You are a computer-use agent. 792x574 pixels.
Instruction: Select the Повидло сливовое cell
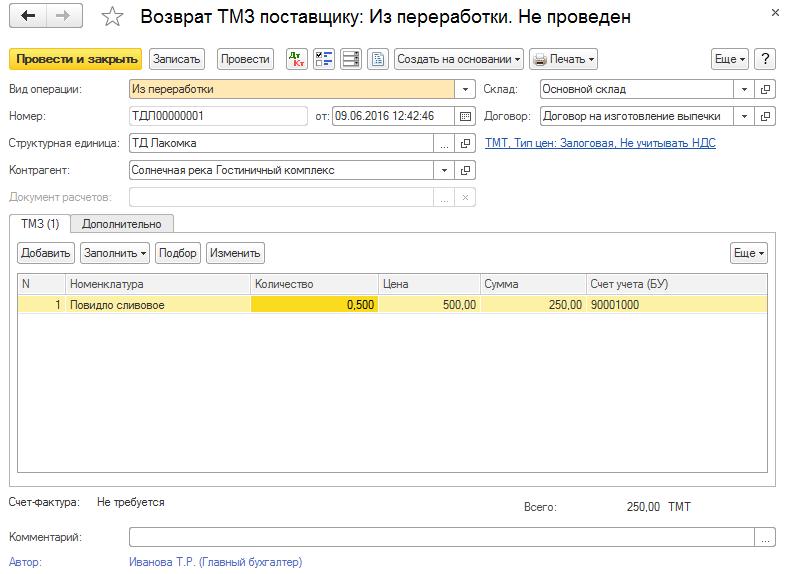158,305
